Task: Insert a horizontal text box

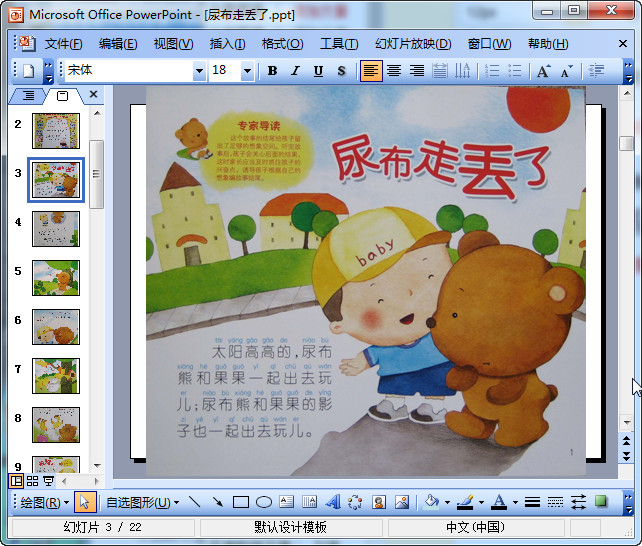Action: click(x=287, y=502)
